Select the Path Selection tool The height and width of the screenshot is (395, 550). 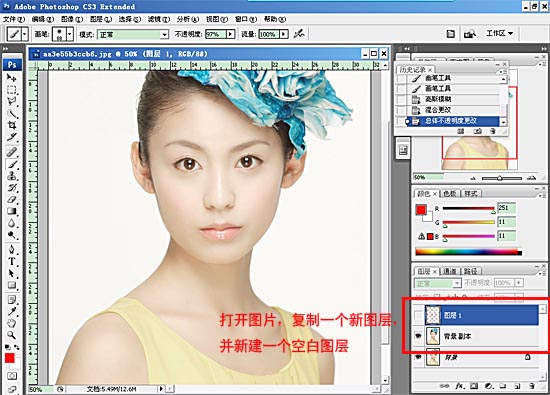pos(12,273)
